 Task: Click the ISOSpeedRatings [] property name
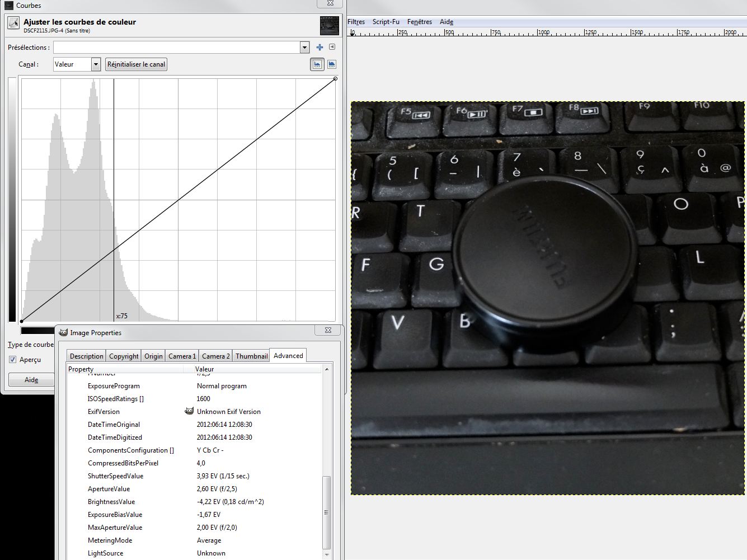(116, 399)
